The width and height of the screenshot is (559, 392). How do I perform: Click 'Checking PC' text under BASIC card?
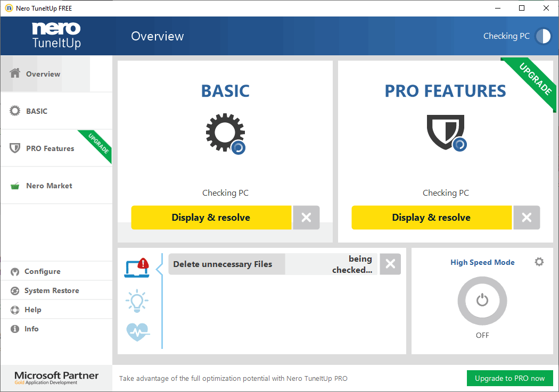(x=225, y=193)
